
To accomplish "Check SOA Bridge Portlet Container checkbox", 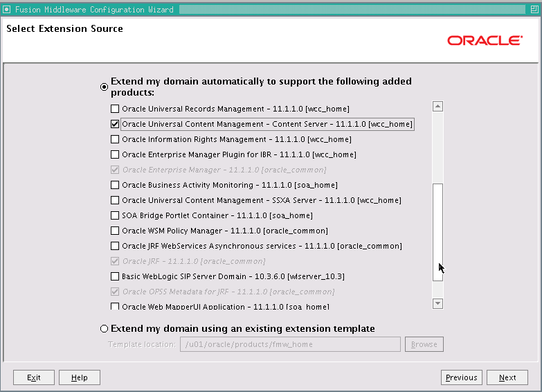I will (x=115, y=215).
